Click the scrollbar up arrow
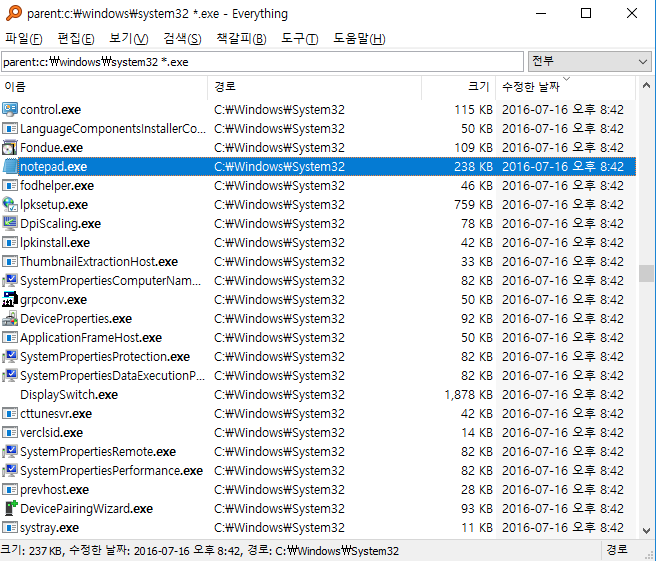The image size is (656, 561). tap(646, 86)
